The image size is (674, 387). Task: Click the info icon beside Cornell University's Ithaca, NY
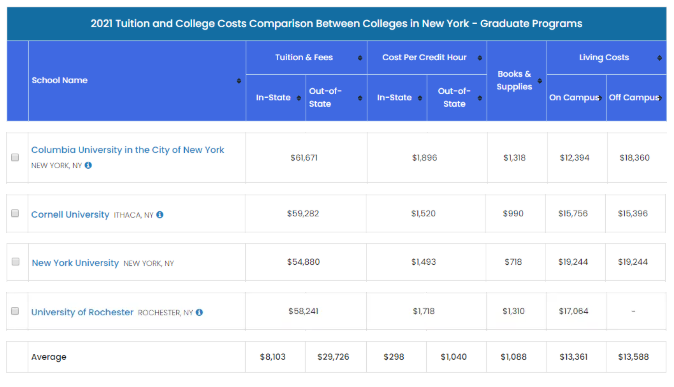click(x=160, y=215)
